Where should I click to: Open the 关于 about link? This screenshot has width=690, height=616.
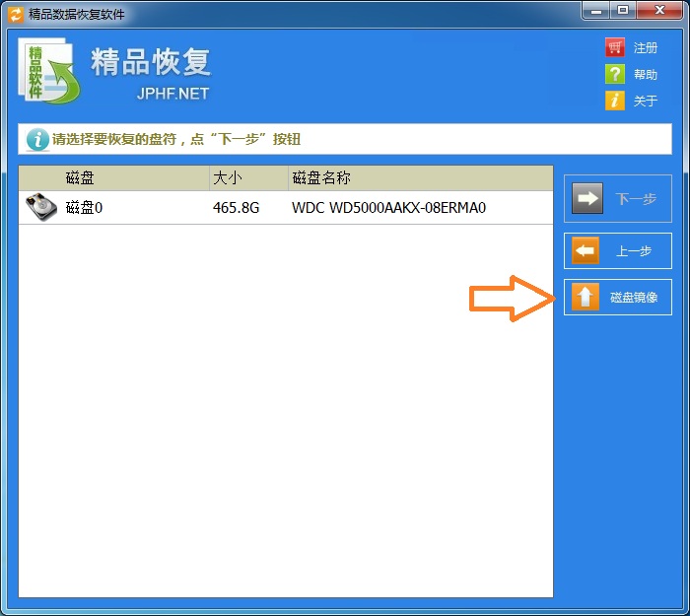pos(646,102)
